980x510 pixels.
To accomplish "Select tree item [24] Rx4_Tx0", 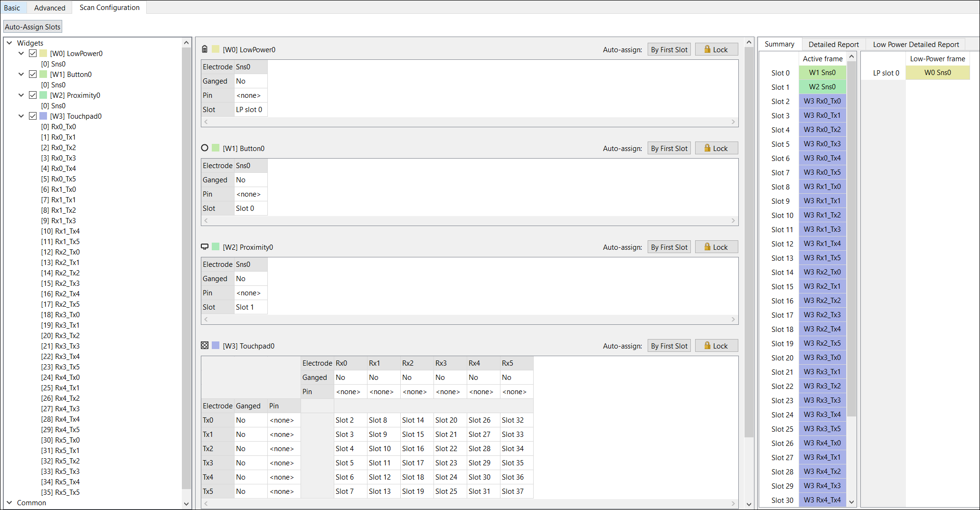I will click(x=60, y=377).
